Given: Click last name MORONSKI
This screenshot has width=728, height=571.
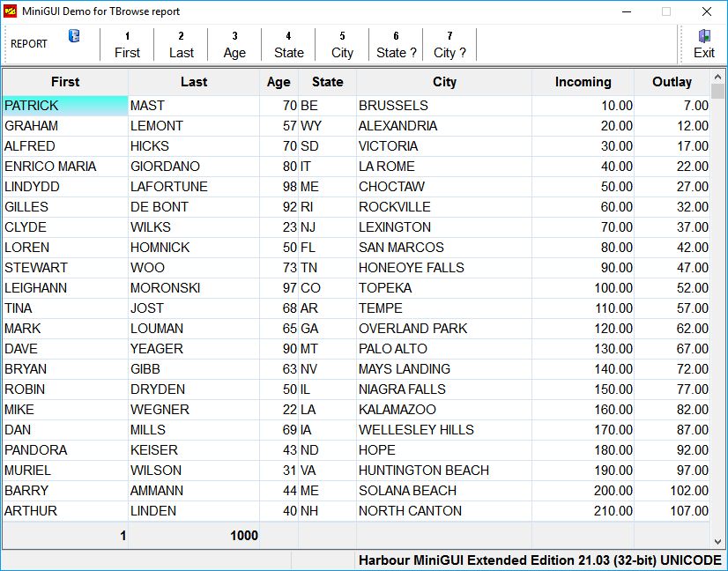Looking at the screenshot, I should [194, 288].
